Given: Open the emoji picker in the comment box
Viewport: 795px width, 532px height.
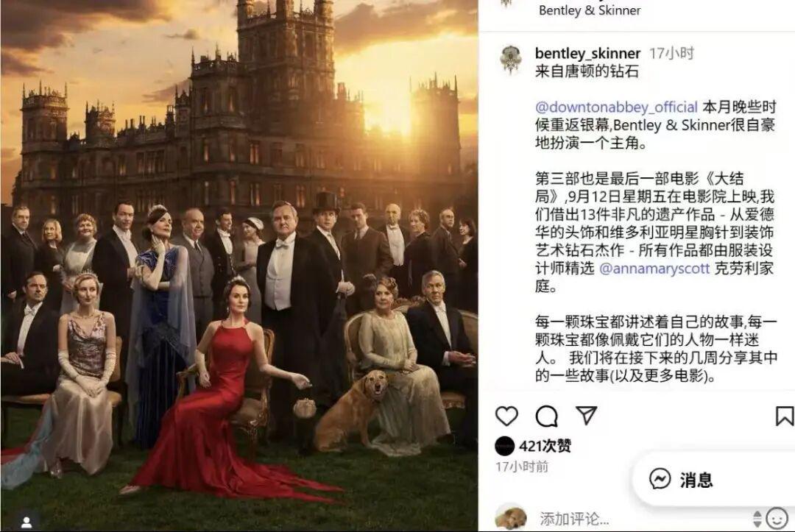Looking at the screenshot, I should pos(777,518).
